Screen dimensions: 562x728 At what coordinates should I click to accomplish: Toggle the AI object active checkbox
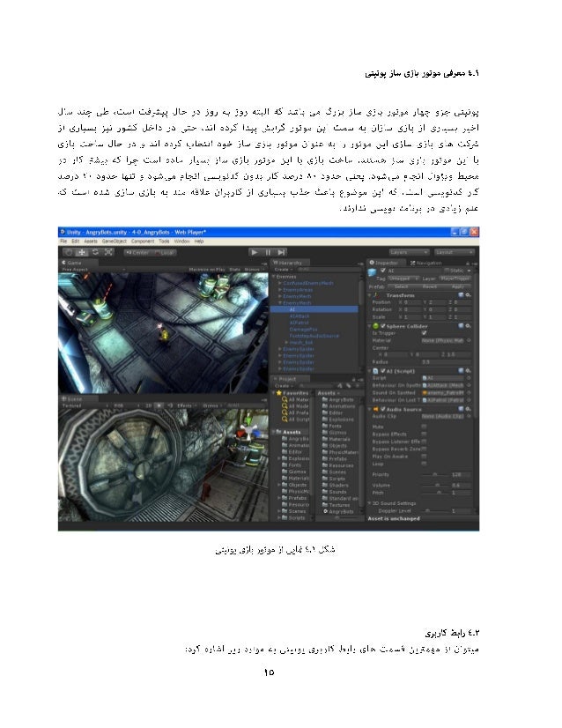(383, 271)
